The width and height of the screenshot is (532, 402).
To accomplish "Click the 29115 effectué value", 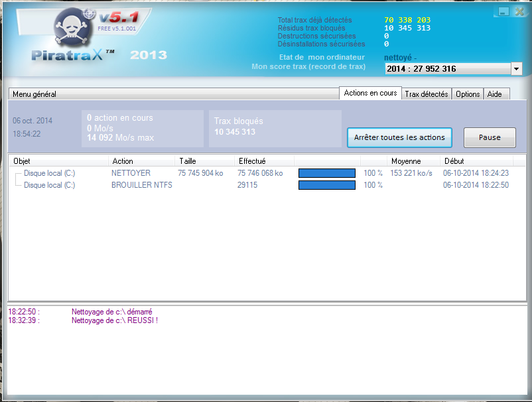I will [247, 185].
